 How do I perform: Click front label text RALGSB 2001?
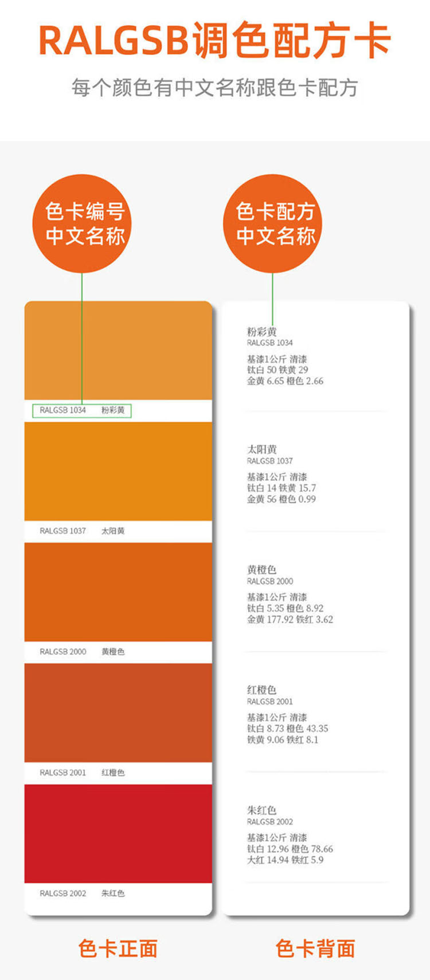[x=62, y=773]
